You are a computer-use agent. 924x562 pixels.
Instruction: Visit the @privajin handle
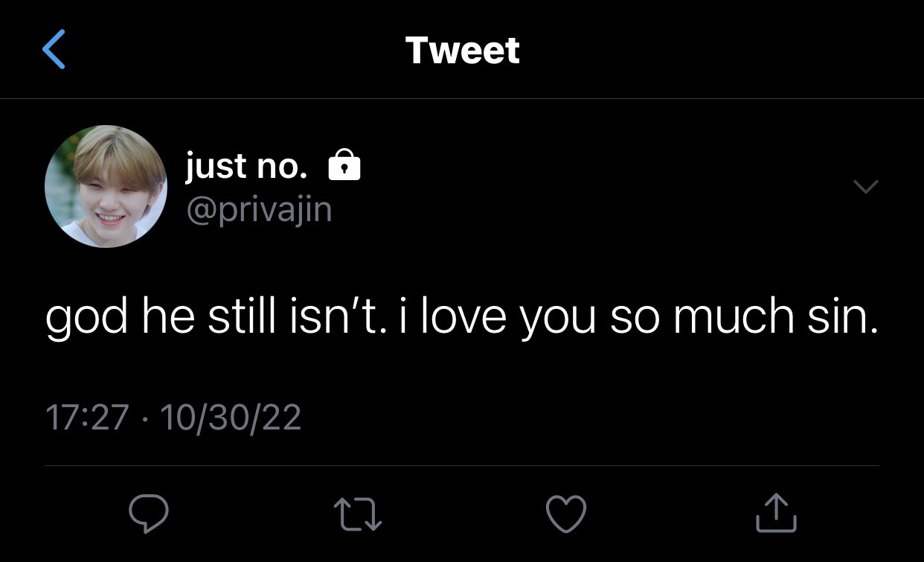(x=259, y=211)
